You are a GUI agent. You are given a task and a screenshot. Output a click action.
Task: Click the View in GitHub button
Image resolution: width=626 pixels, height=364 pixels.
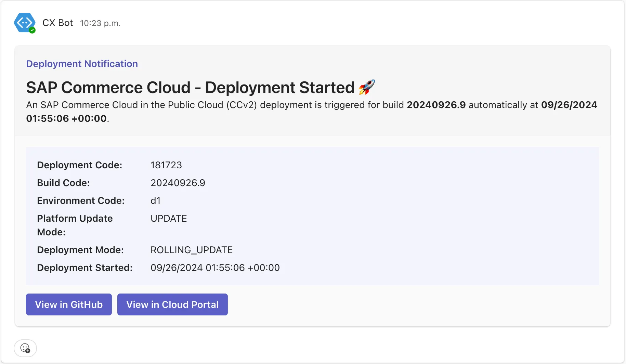point(69,304)
